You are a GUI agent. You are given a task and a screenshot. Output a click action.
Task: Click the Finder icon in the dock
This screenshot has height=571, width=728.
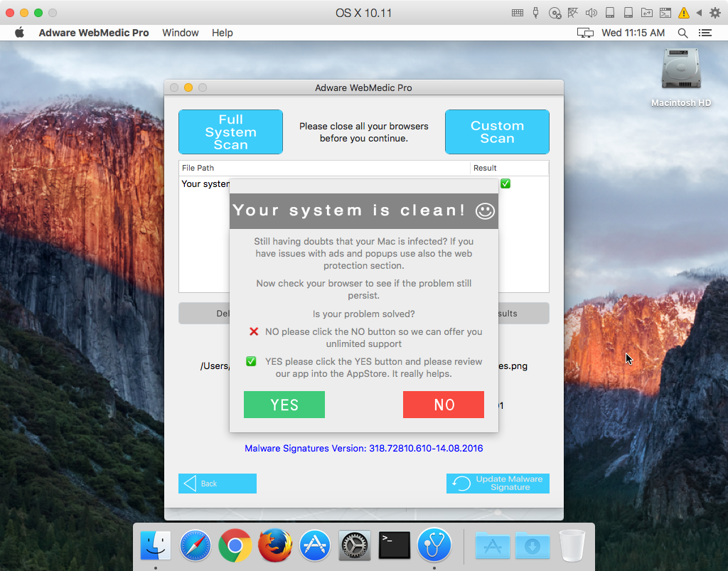(156, 545)
